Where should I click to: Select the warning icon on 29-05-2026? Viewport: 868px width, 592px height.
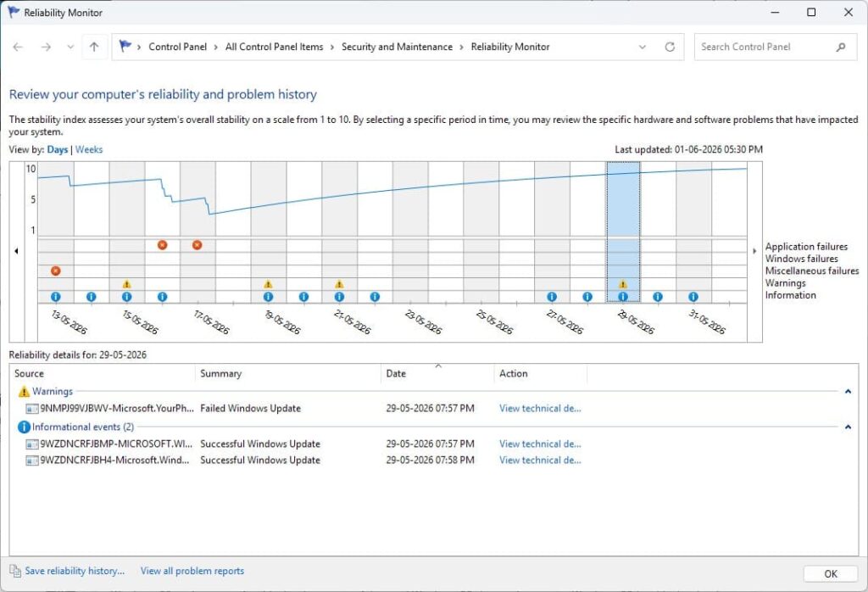coord(623,284)
